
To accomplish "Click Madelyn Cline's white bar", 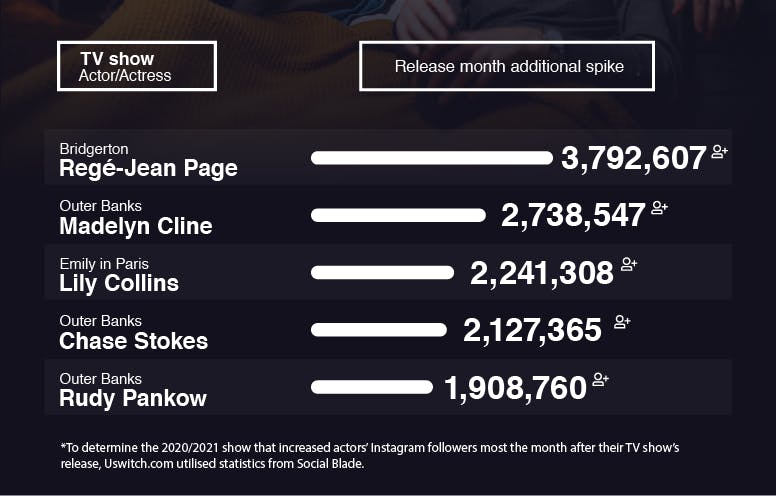I will [398, 215].
